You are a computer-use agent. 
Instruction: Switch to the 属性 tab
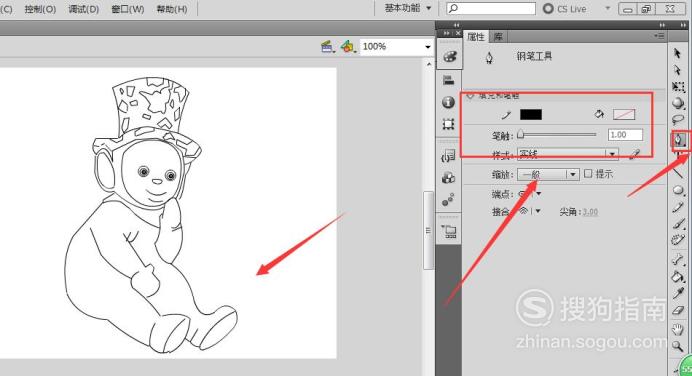(x=476, y=37)
